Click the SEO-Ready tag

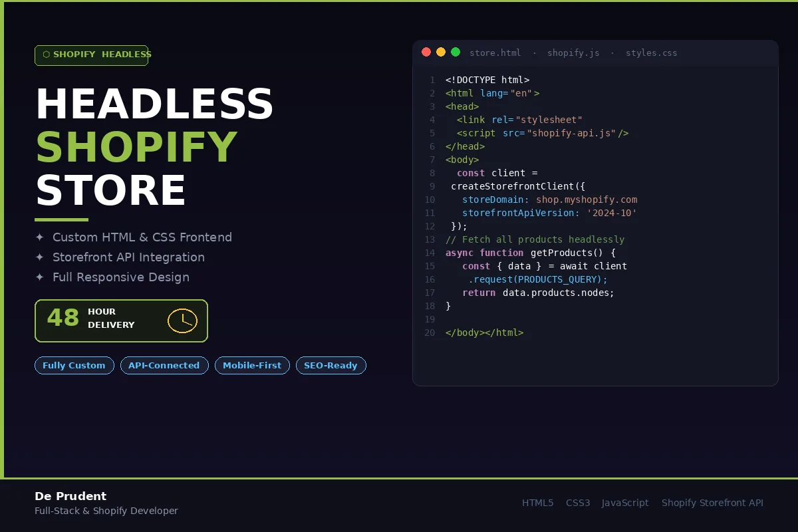click(x=331, y=365)
